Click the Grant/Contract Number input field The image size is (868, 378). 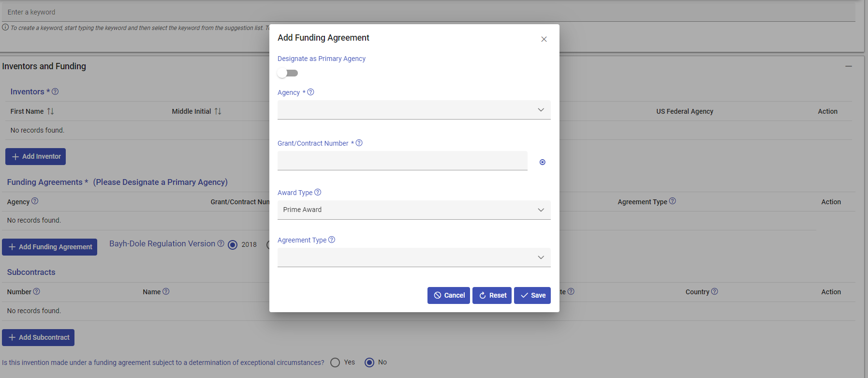402,161
